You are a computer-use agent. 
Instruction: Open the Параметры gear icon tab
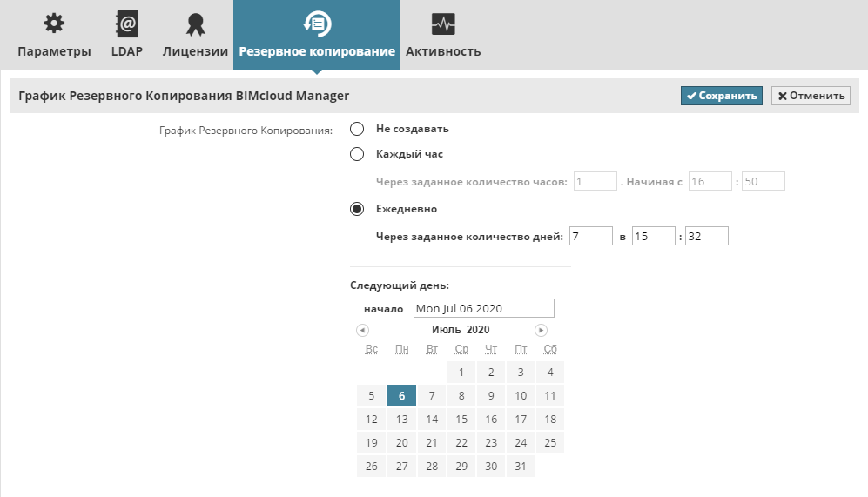(54, 24)
